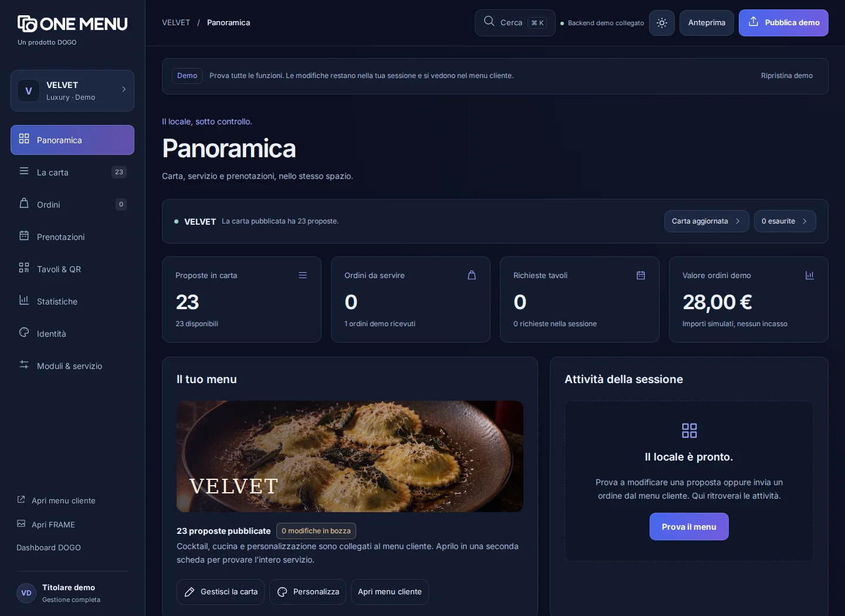Click VELVET in the breadcrumb
Screen dimensions: 845x616
pyautogui.click(x=176, y=22)
